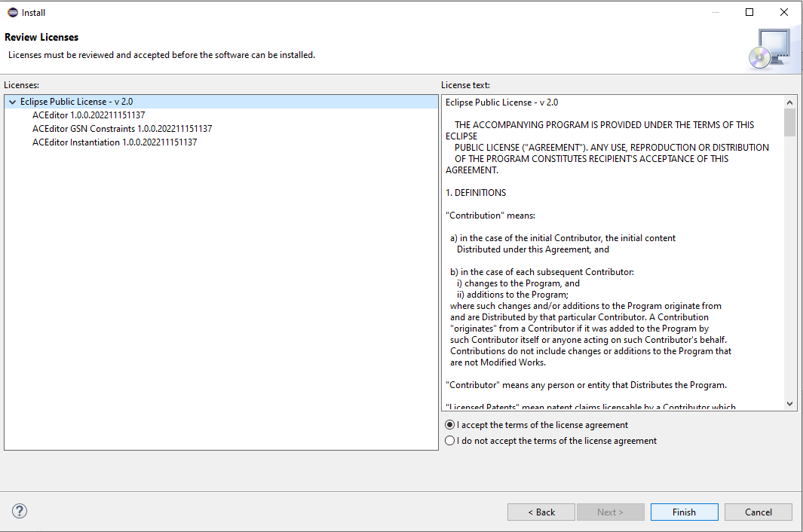Image resolution: width=803 pixels, height=532 pixels.
Task: Click the '"Contribution" means:' line
Action: click(x=491, y=216)
